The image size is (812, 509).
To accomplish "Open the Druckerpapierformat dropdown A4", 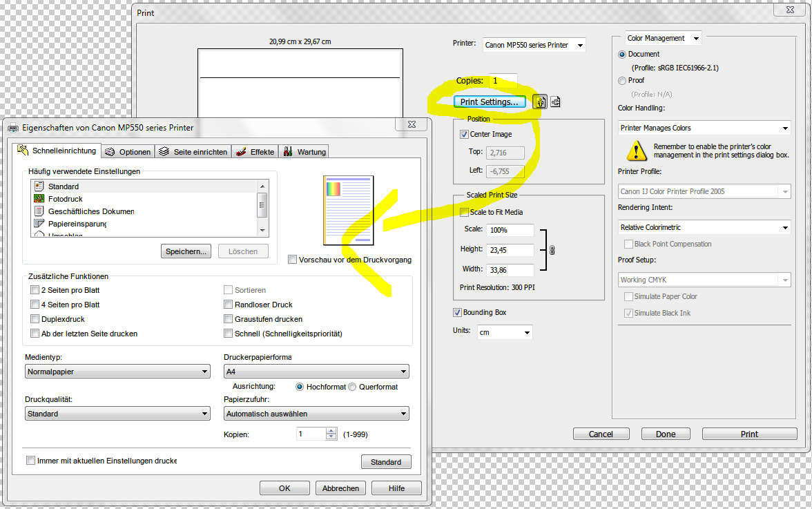I will [x=316, y=372].
